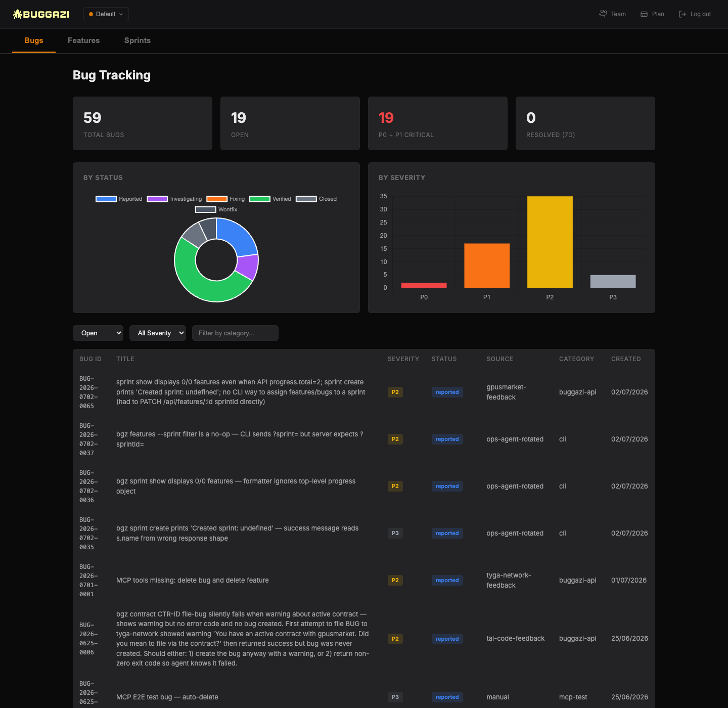Switch to the Bugs tab
The height and width of the screenshot is (708, 728).
pos(34,40)
